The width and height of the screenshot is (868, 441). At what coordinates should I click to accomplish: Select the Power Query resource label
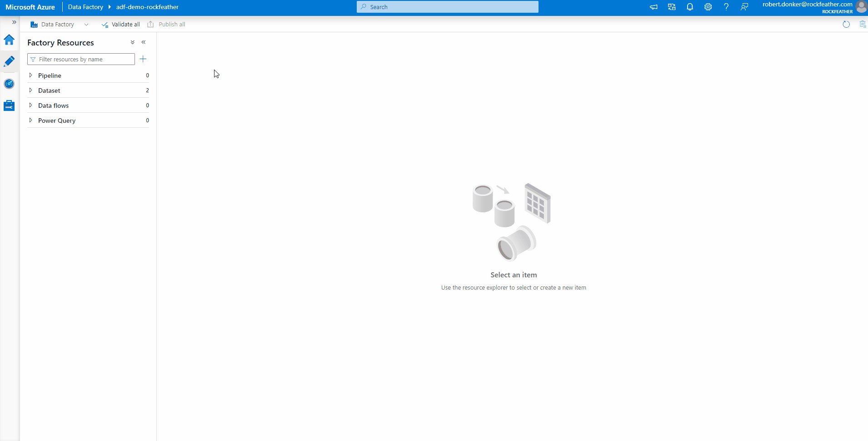click(x=57, y=120)
